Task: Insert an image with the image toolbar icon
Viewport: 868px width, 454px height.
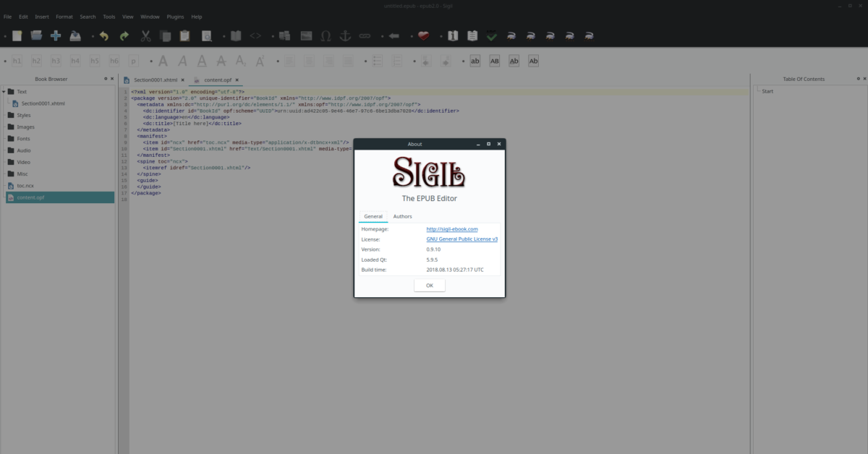Action: [306, 35]
